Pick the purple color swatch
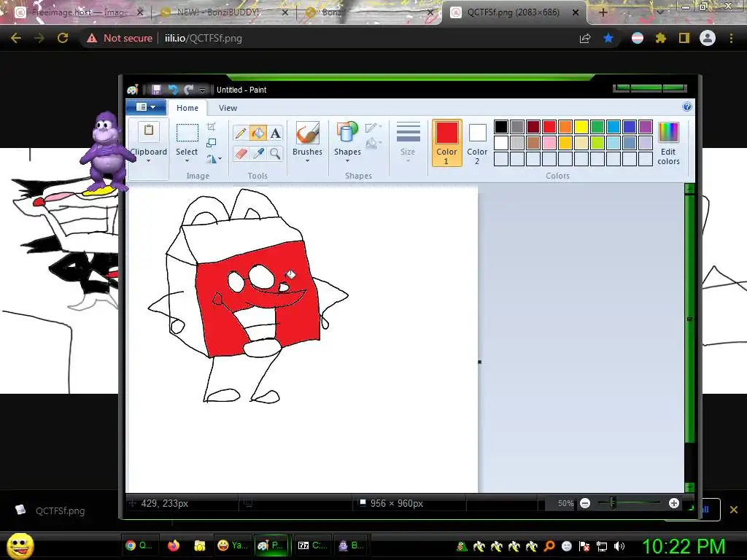Screen dimensions: 747x560 [646, 127]
